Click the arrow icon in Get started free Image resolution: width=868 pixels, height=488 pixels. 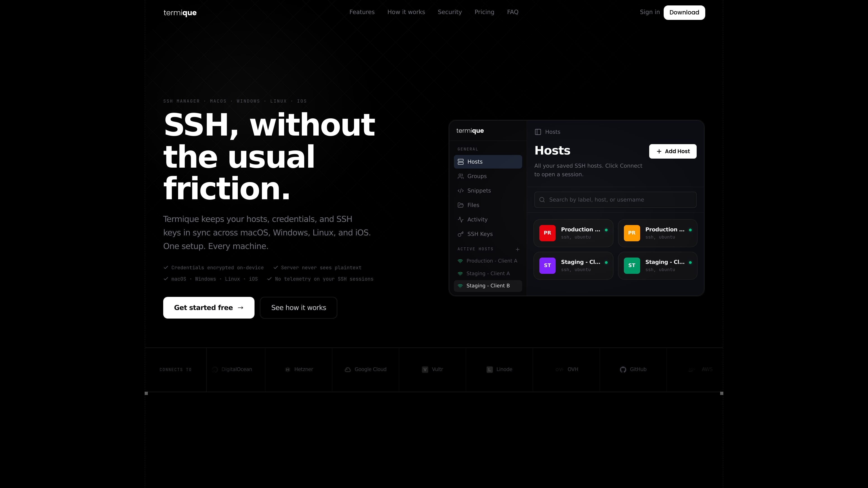[240, 307]
